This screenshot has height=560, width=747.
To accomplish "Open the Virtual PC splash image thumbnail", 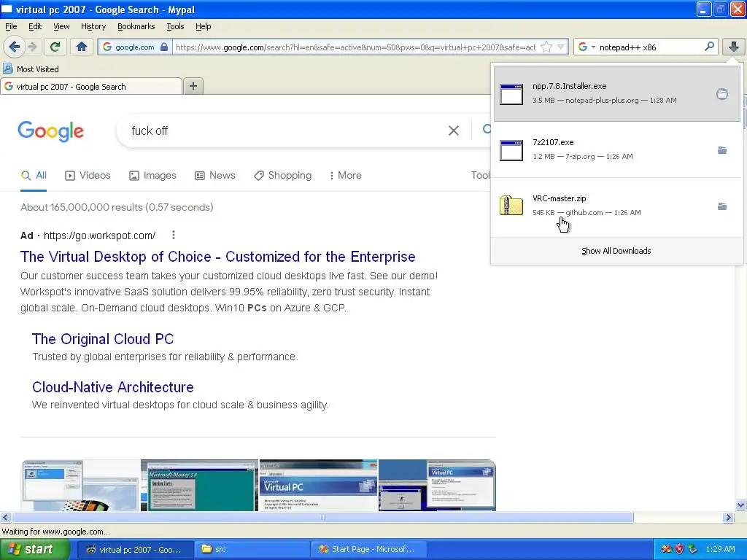I will [318, 485].
